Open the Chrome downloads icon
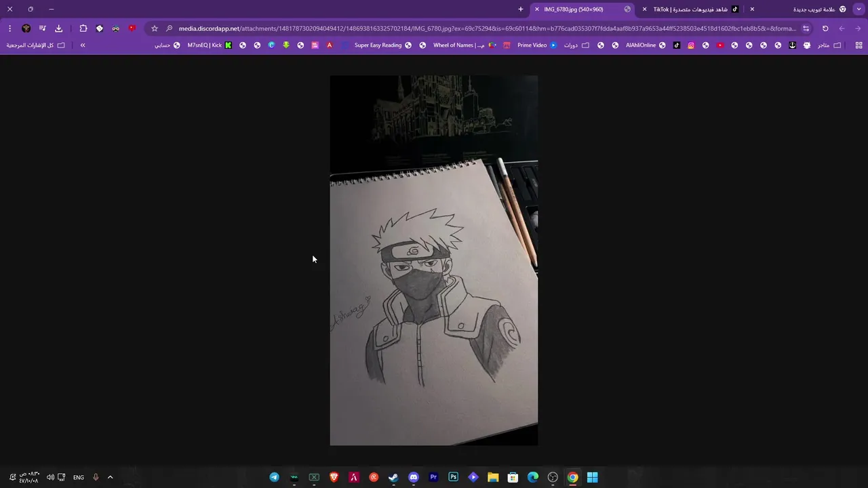868x488 pixels. tap(58, 28)
